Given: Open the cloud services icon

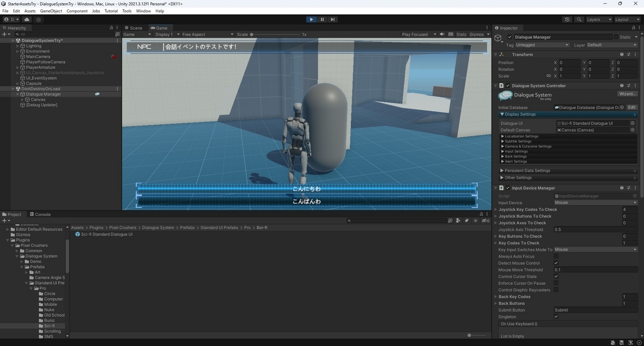Looking at the screenshot, I should tap(27, 19).
